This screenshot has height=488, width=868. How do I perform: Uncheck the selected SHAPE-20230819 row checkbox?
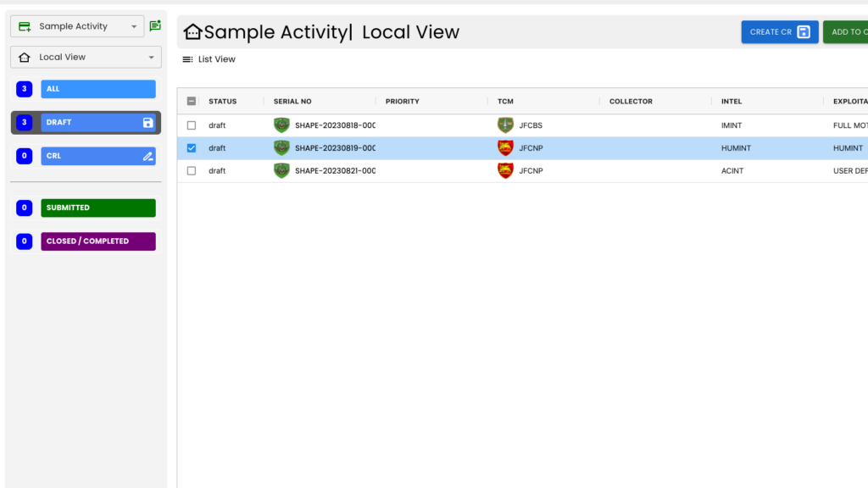pos(192,148)
